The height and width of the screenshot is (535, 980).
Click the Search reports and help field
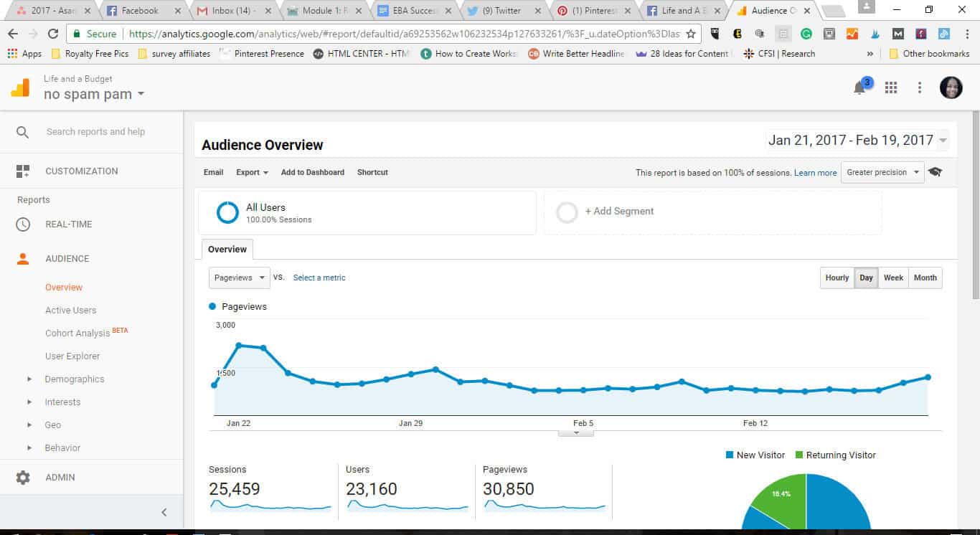tap(95, 132)
